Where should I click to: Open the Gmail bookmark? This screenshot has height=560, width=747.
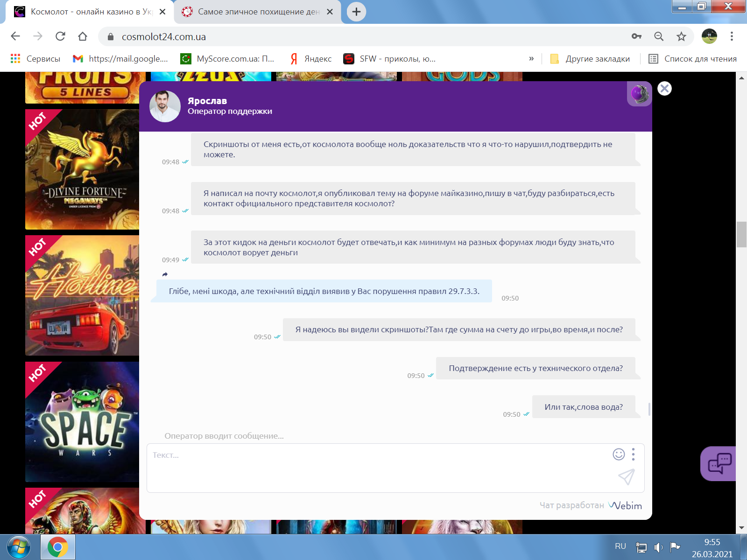(120, 59)
